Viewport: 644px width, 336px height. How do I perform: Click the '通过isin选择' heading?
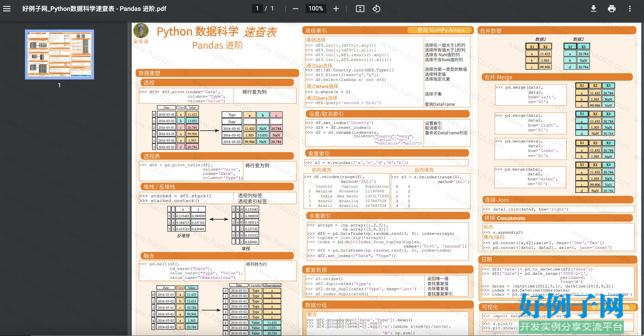[x=319, y=66]
